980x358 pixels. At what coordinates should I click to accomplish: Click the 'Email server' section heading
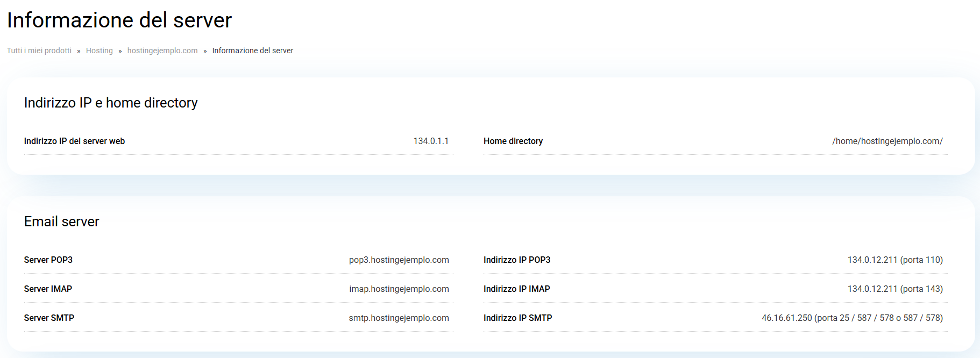(61, 221)
